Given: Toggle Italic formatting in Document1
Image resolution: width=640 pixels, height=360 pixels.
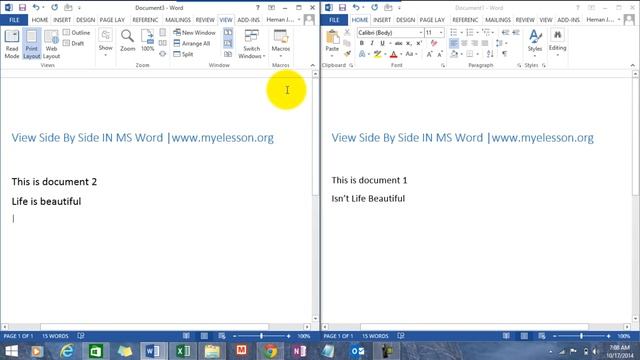Looking at the screenshot, I should point(371,43).
